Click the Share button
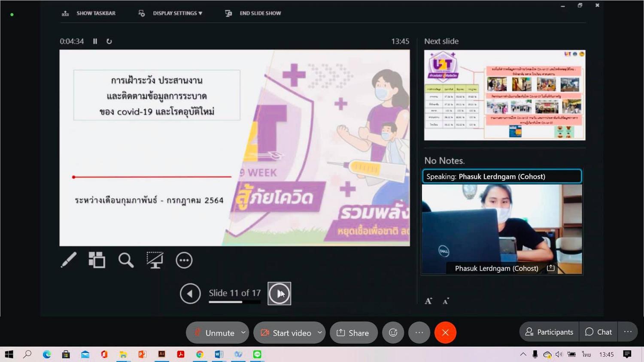 tap(353, 333)
